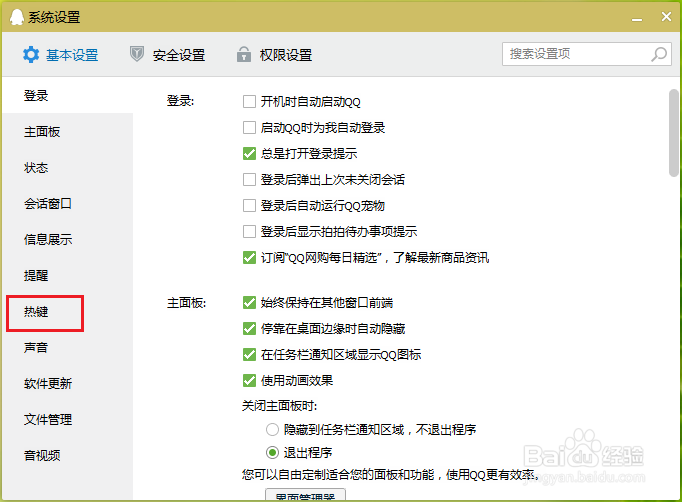Select 隐藏到任务栏通知区域 radio option

click(272, 430)
